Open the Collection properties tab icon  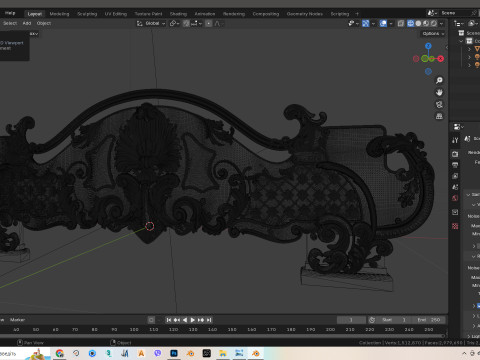tap(455, 212)
